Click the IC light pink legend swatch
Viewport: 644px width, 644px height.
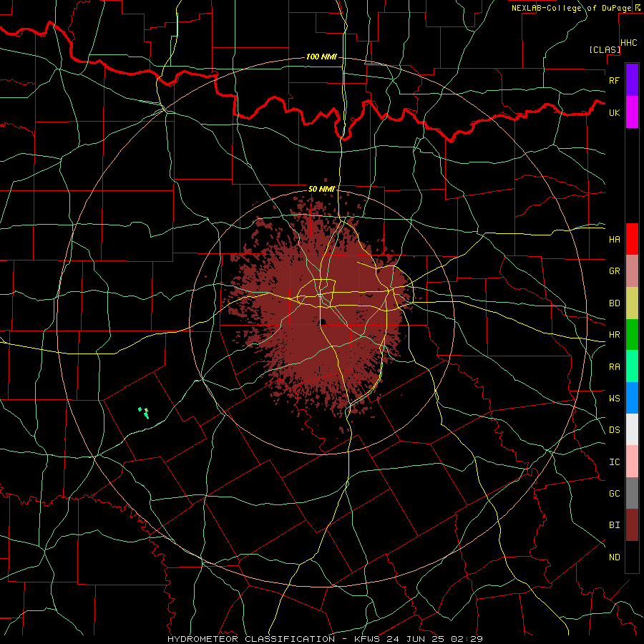632,462
